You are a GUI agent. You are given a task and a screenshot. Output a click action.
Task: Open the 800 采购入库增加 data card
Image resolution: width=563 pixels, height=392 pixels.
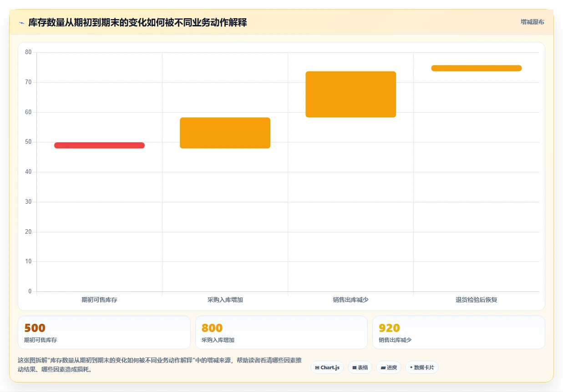281,332
